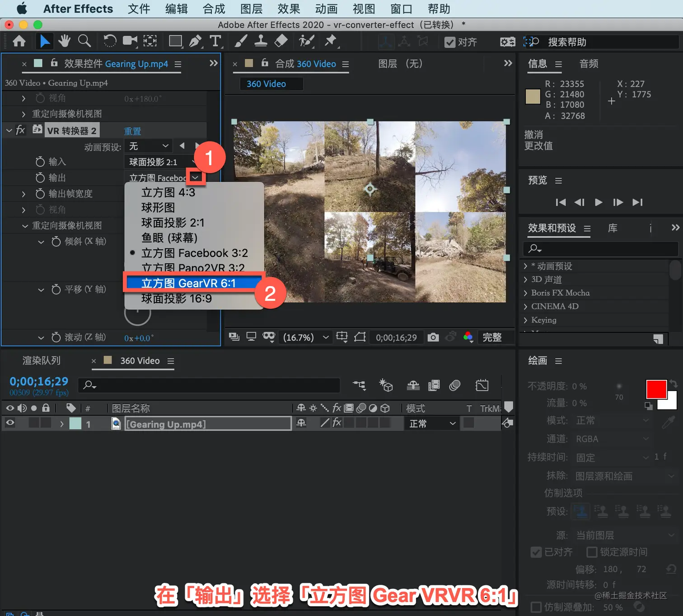Toggle stopwatch for 输入 property

point(40,162)
